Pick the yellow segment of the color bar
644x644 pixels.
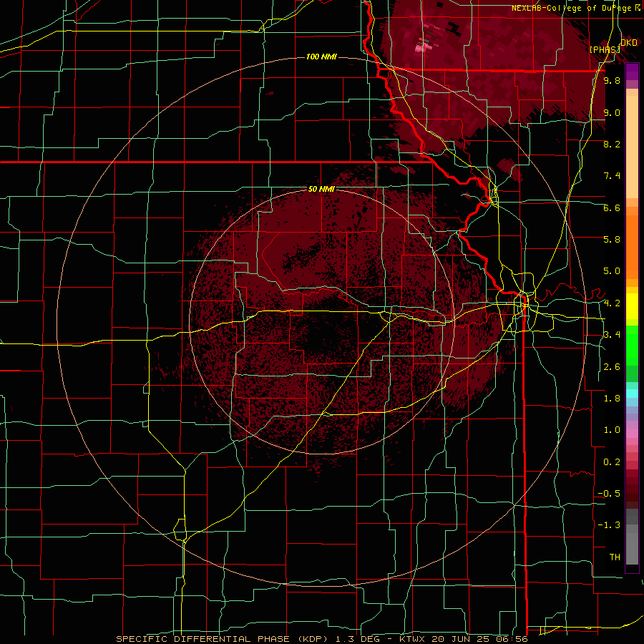(x=632, y=306)
